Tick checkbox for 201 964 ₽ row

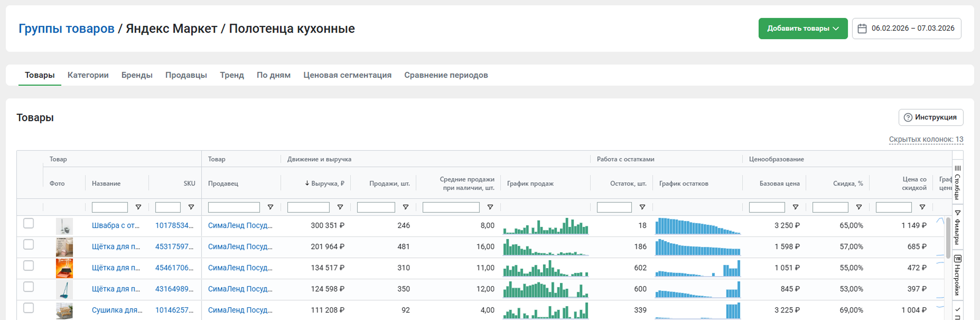(x=29, y=245)
